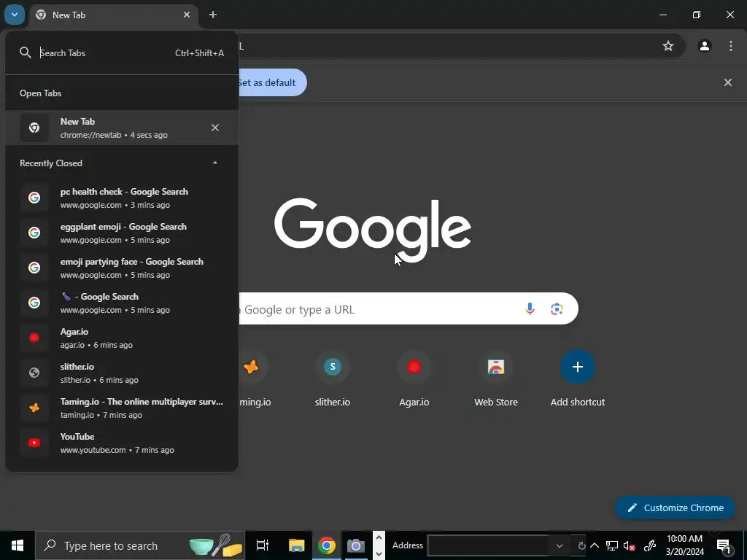Image resolution: width=747 pixels, height=560 pixels.
Task: Bookmark this page with star icon
Action: 668,46
